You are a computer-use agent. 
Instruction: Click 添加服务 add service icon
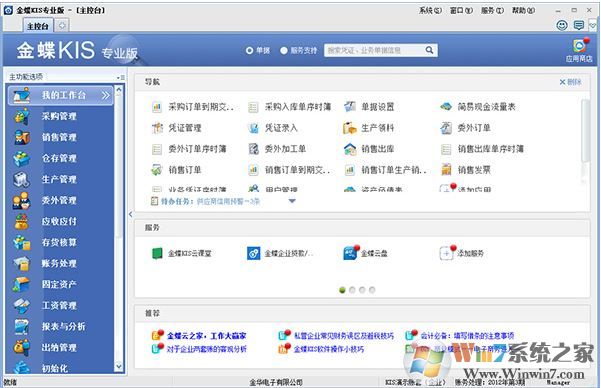tap(447, 253)
